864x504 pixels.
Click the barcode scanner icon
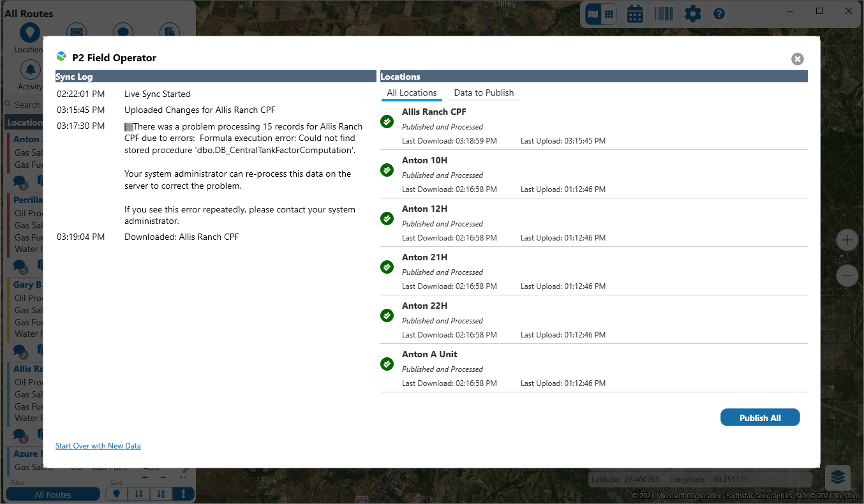click(664, 13)
